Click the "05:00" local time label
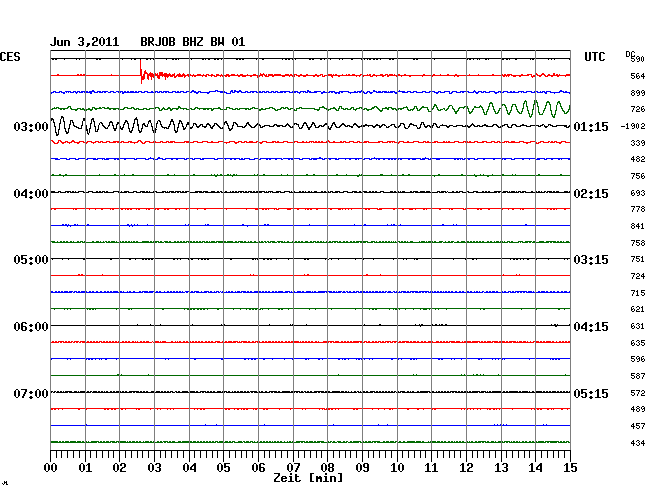Image resolution: width=650 pixels, height=494 pixels. 31,260
